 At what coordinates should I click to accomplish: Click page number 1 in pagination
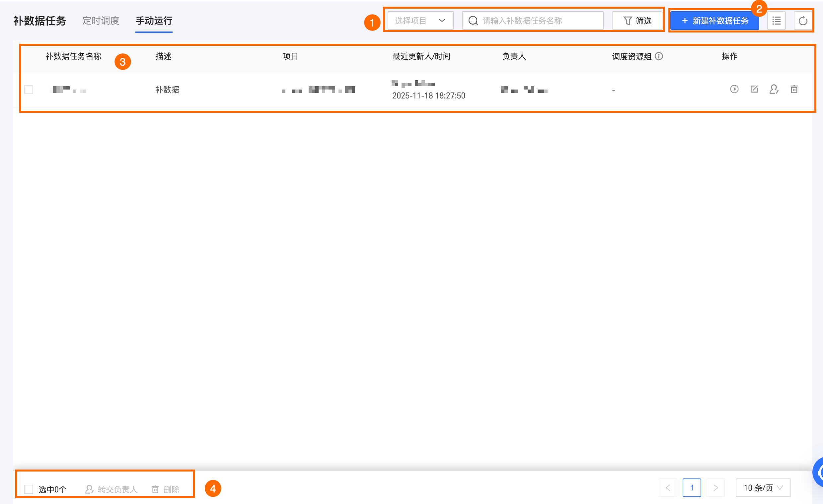(691, 488)
